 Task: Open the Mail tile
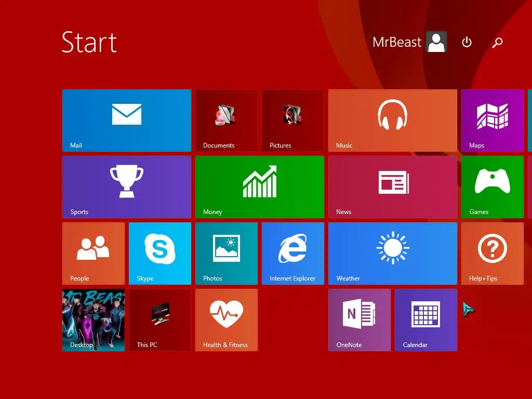127,121
